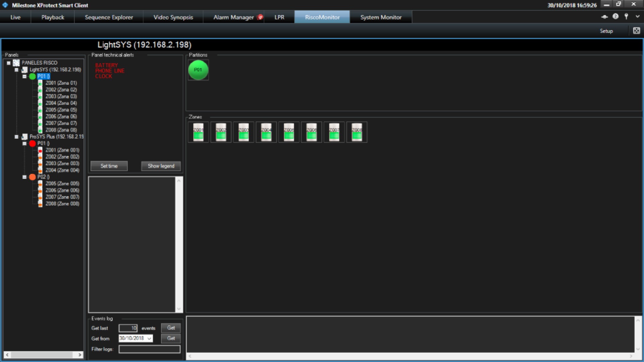
Task: Pick the Z007 zone icon in Zones panel
Action: [334, 132]
